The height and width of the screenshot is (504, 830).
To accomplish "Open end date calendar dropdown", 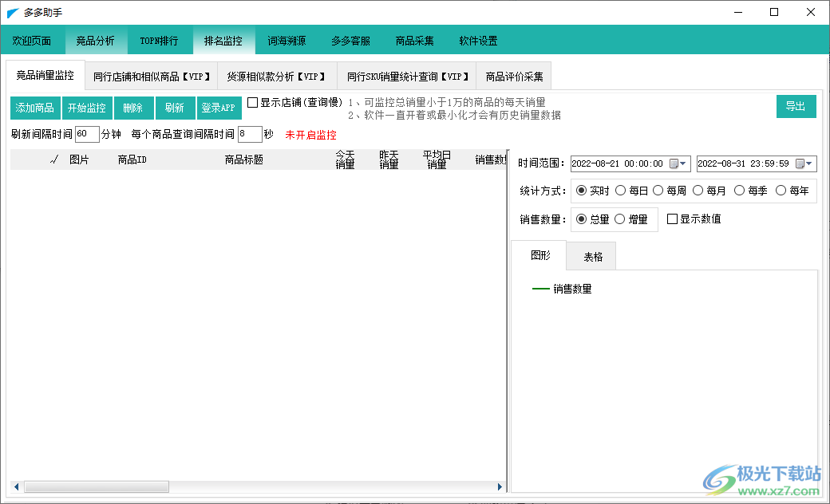I will click(x=804, y=163).
